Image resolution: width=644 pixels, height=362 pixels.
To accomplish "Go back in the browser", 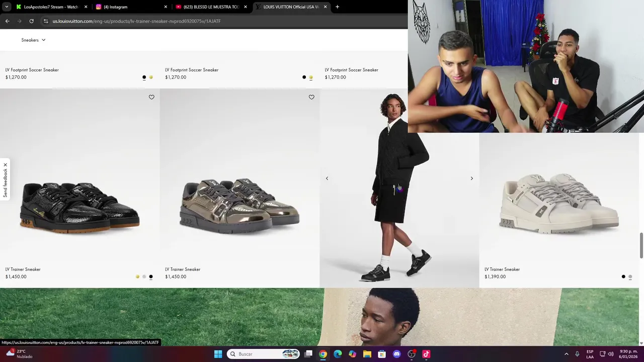I will click(x=7, y=21).
